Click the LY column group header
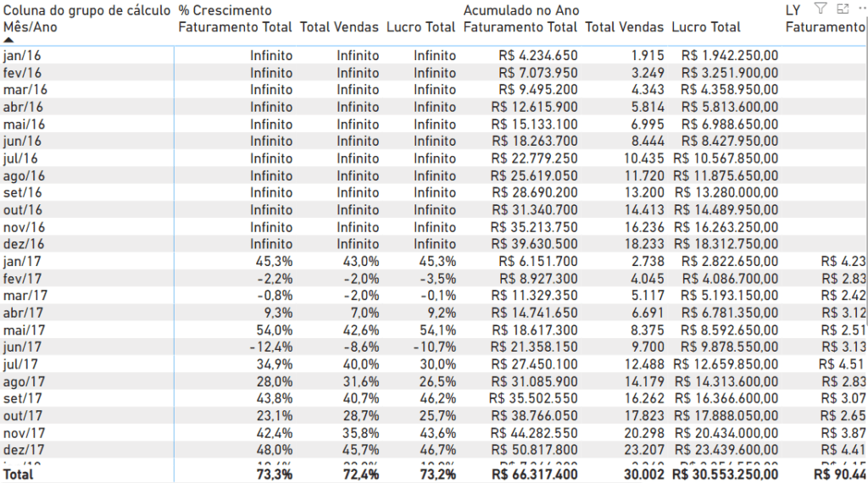This screenshot has height=483, width=868. [x=793, y=10]
